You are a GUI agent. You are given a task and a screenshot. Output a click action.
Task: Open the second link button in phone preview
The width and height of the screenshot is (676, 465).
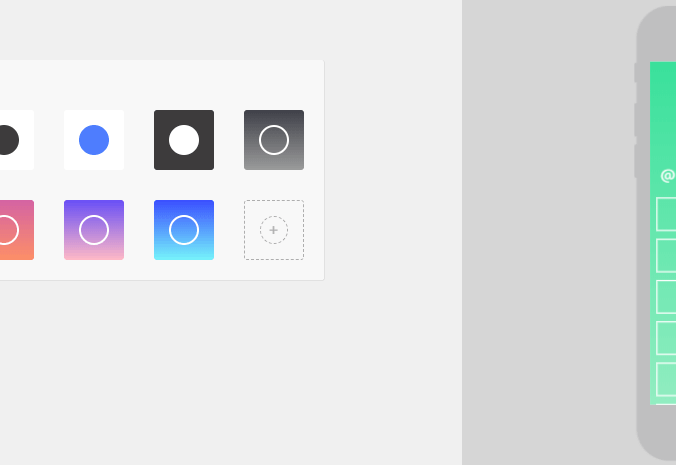(666, 256)
